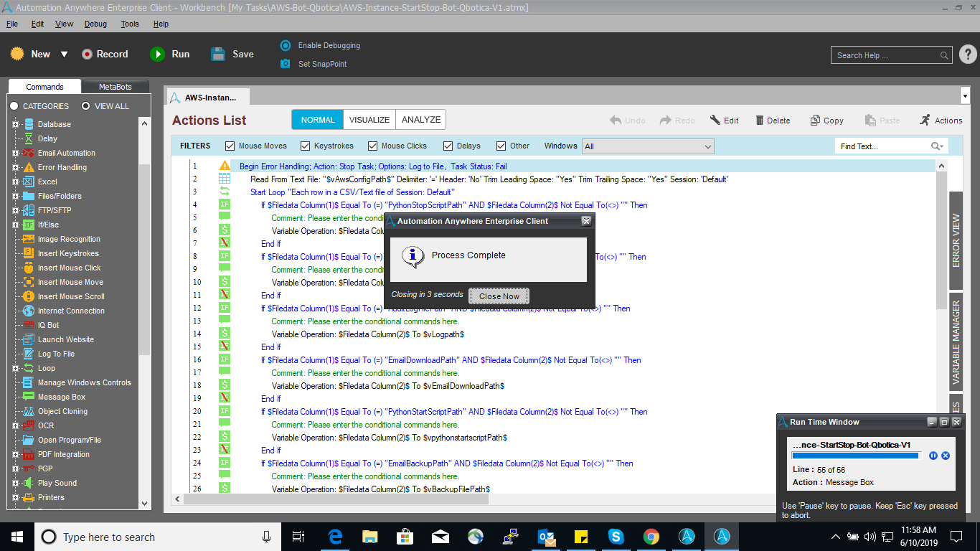
Task: Stop the running task in Run Time Window
Action: (x=946, y=456)
